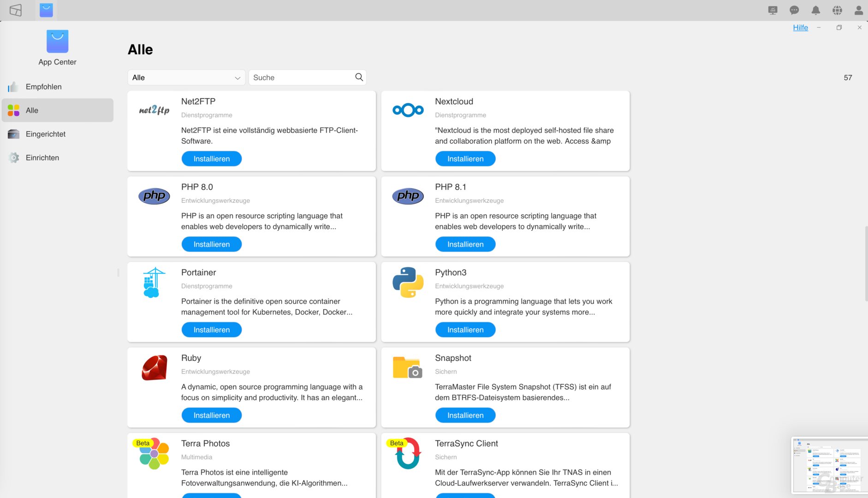Click the Portainer crane icon

click(x=154, y=282)
